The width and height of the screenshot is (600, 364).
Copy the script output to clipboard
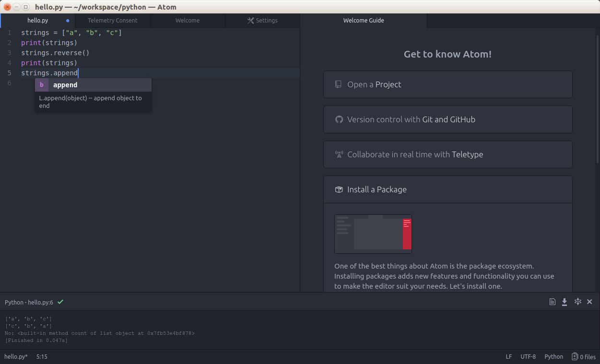(x=552, y=302)
